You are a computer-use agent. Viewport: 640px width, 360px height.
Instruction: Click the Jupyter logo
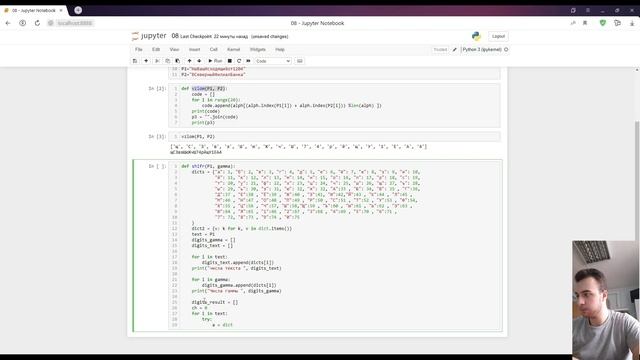(x=149, y=36)
